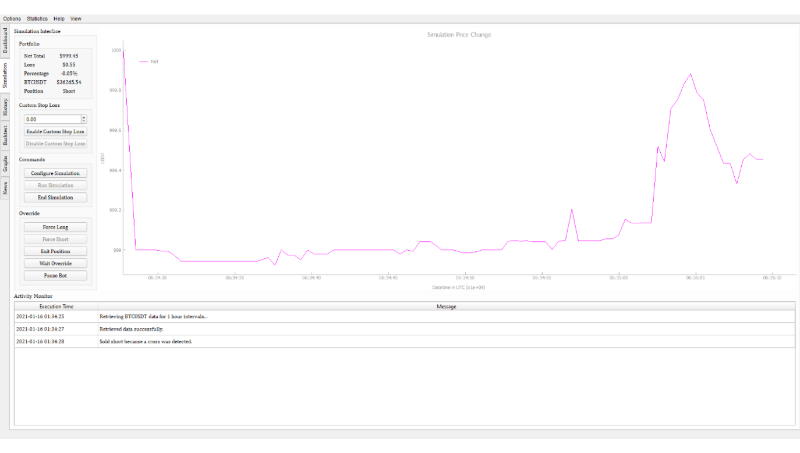The height and width of the screenshot is (453, 800).
Task: Switch to the News side tab
Action: point(5,188)
